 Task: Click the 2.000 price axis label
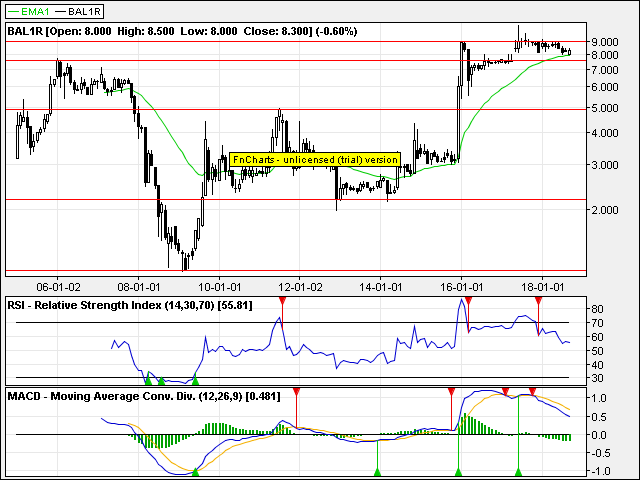604,210
